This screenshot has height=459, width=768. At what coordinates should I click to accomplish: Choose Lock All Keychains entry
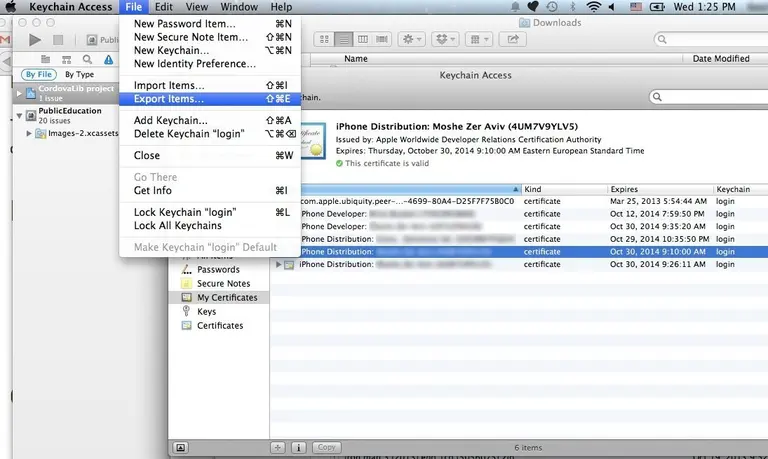(210, 226)
